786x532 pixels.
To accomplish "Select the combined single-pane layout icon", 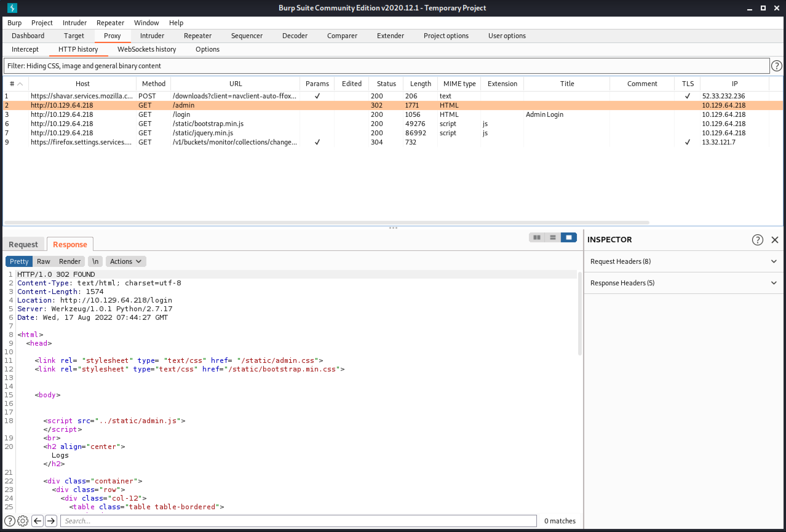I will coord(569,237).
